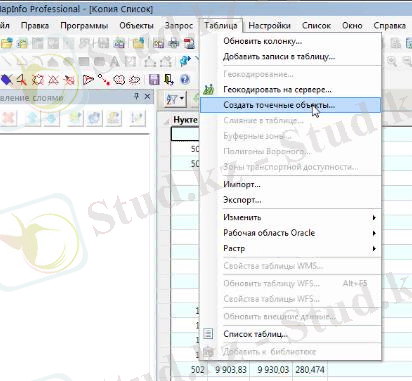Close the layer control panel
Viewport: 412px width, 381px height.
tap(147, 96)
